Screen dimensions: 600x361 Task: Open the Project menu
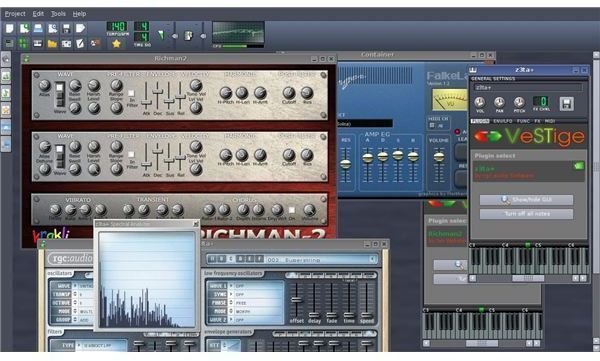[15, 14]
